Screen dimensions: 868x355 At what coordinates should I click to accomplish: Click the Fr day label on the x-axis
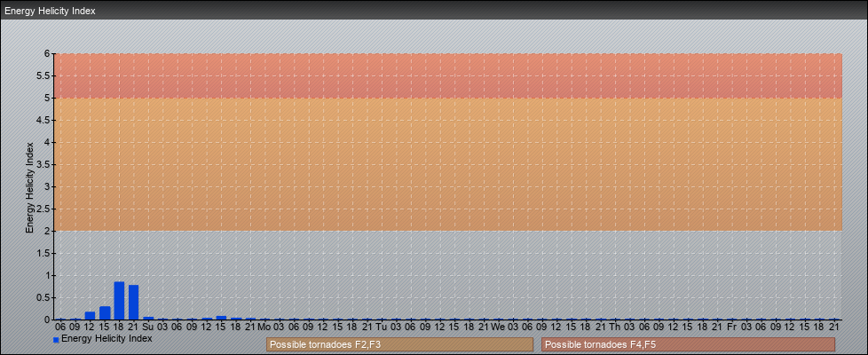[732, 327]
